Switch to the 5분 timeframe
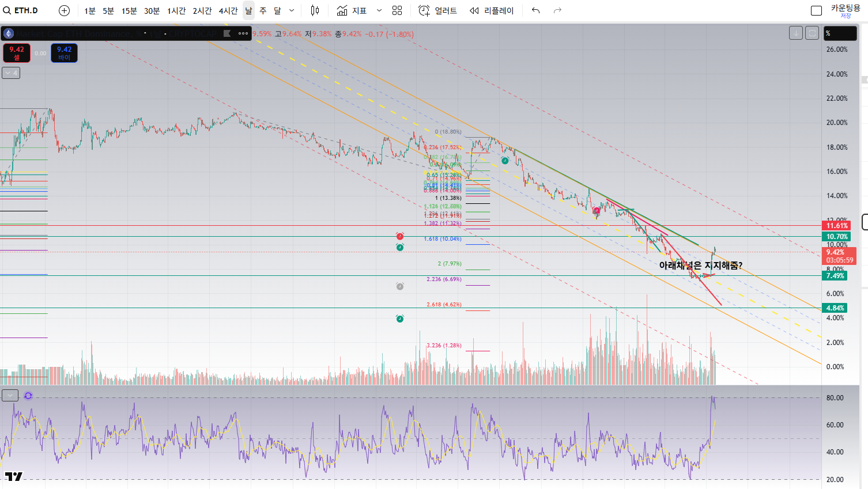Image resolution: width=868 pixels, height=489 pixels. tap(108, 11)
